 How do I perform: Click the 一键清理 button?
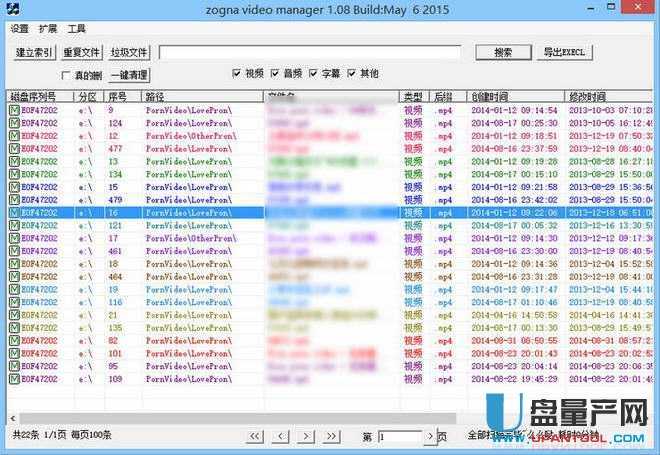129,75
